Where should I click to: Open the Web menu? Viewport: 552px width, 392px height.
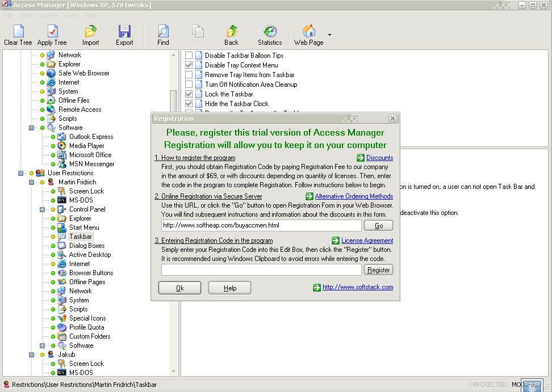[x=71, y=16]
